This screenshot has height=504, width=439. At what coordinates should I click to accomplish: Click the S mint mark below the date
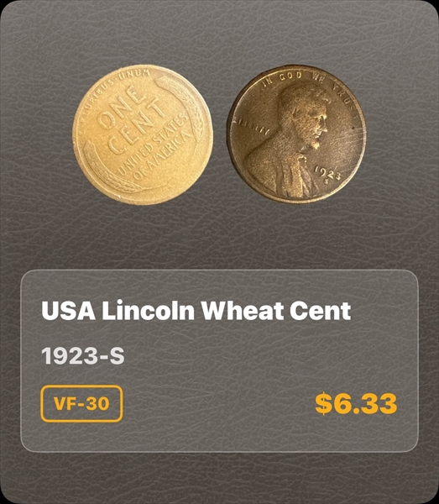tap(326, 181)
